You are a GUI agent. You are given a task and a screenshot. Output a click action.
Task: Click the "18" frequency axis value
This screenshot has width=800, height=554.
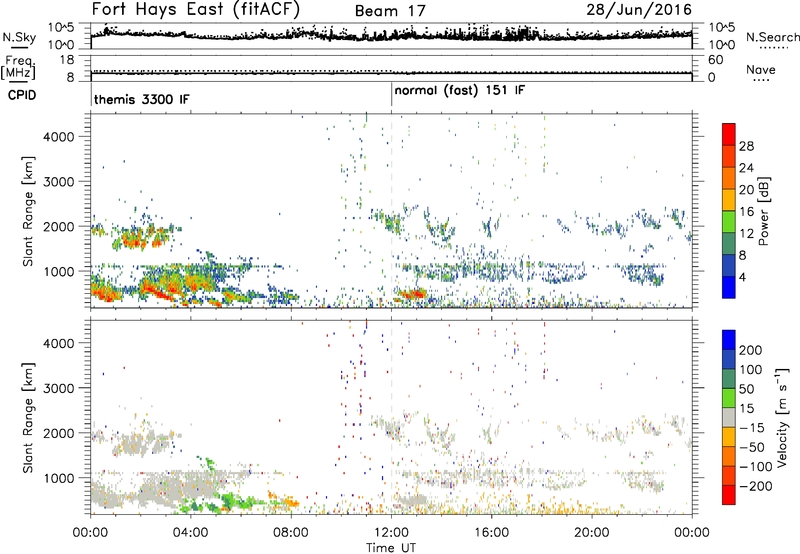tap(67, 60)
